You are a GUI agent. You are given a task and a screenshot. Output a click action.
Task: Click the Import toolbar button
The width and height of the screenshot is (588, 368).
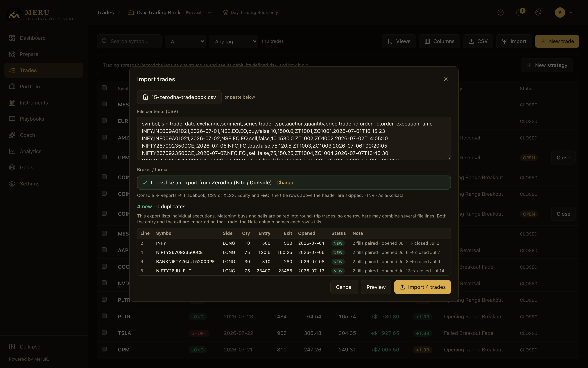(514, 41)
